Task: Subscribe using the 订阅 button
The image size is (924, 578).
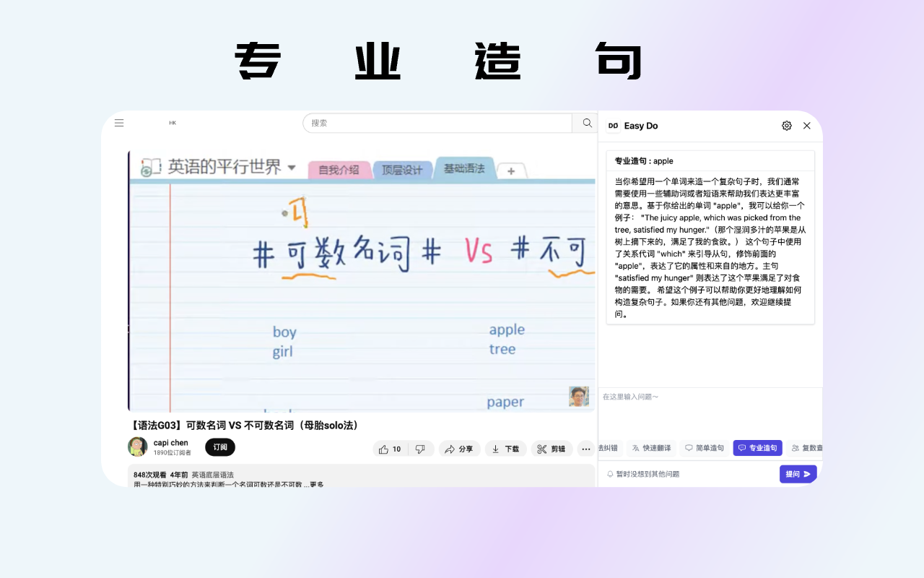Action: 220,447
